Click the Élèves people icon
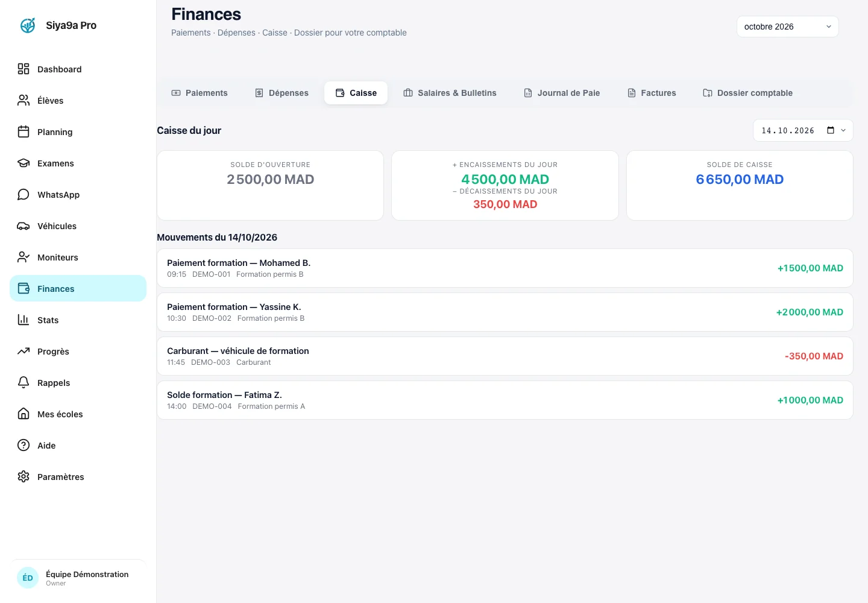The height and width of the screenshot is (603, 868). pyautogui.click(x=24, y=100)
